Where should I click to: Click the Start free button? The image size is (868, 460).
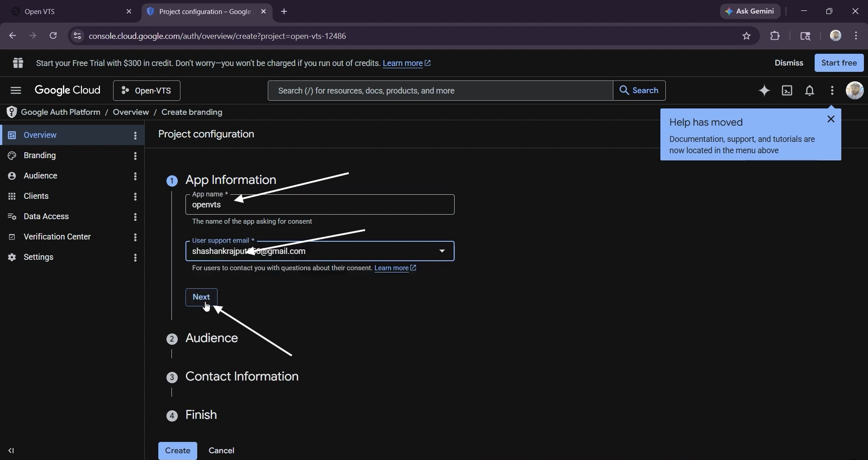coord(839,63)
